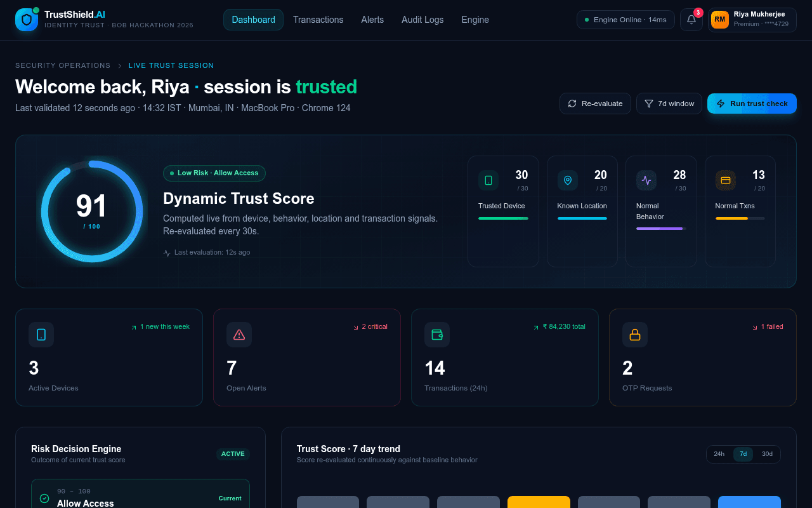The height and width of the screenshot is (508, 812).
Task: Open the Active Devices card
Action: click(109, 358)
